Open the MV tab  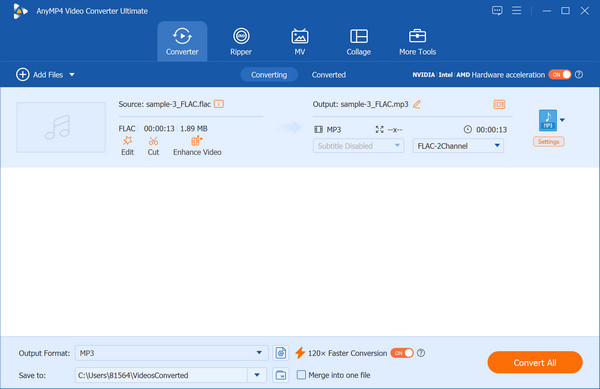(x=300, y=41)
